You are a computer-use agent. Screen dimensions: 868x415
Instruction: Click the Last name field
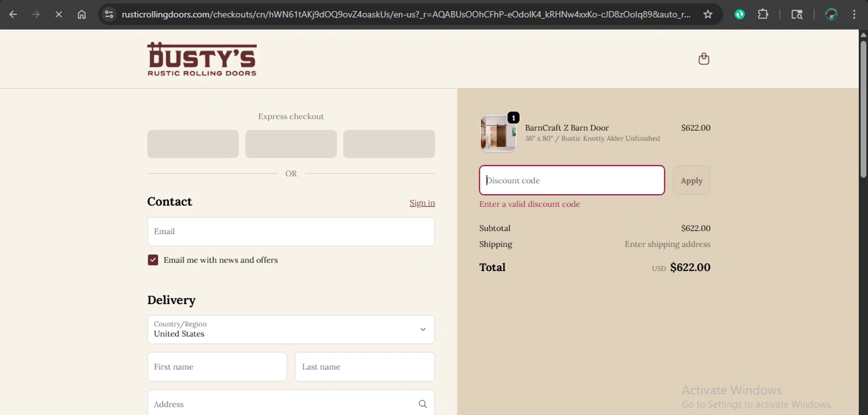[365, 367]
